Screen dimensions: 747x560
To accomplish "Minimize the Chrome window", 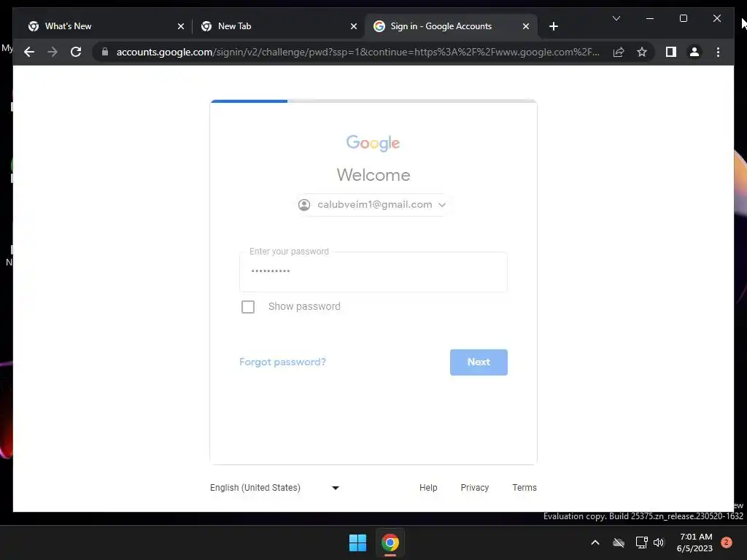I will 650,18.
